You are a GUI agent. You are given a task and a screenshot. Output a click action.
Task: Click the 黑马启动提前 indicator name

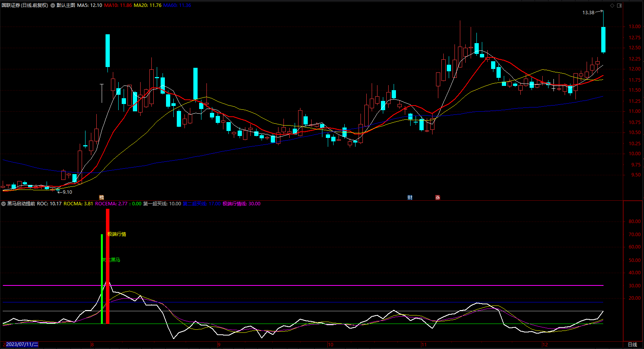click(21, 204)
